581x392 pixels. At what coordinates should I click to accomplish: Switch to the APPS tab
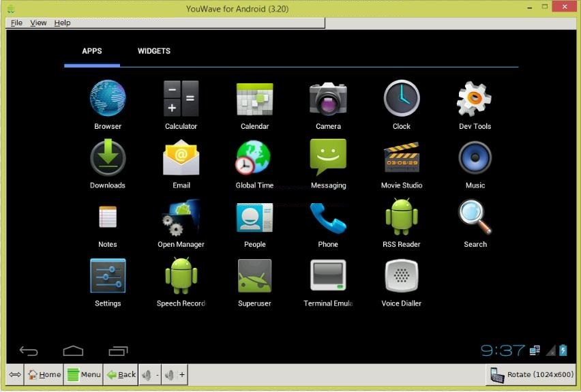(92, 51)
